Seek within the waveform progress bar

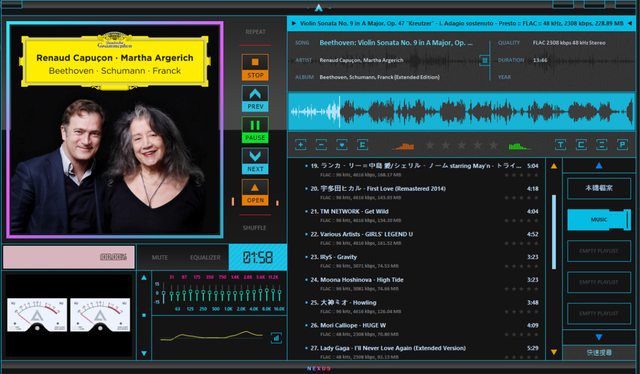point(461,111)
